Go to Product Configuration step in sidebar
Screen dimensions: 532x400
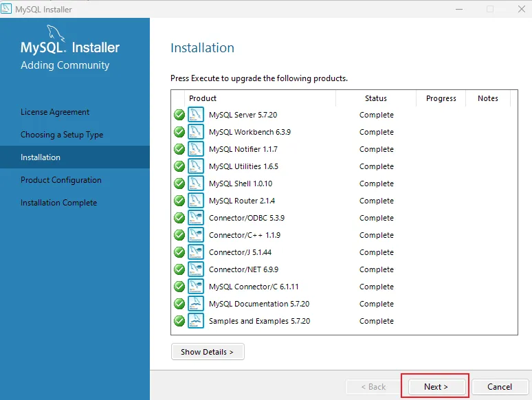[x=61, y=180]
